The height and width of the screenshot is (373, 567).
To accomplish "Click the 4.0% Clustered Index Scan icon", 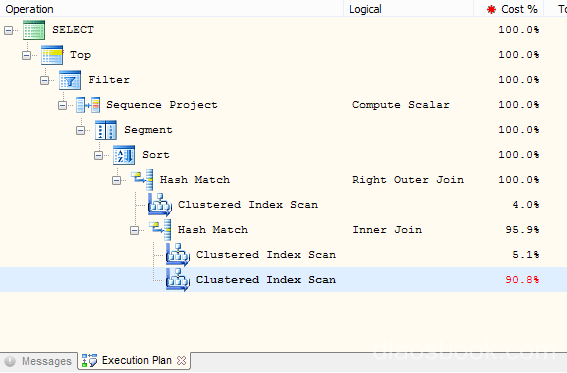I will (x=159, y=205).
